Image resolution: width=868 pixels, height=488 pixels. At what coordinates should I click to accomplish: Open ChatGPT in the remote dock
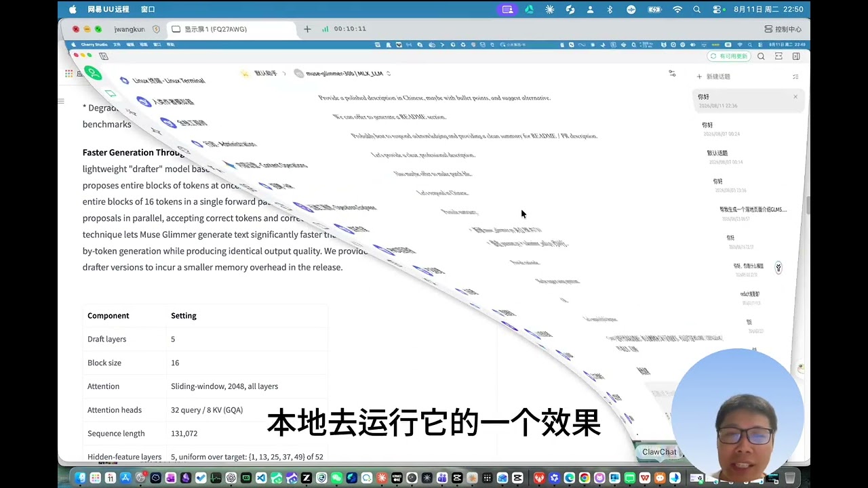[x=231, y=478]
